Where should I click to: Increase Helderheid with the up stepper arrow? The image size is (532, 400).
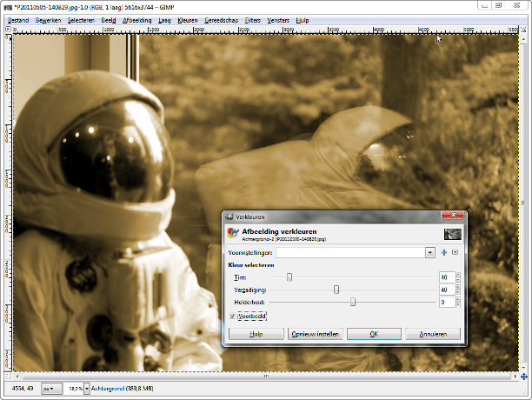click(x=458, y=299)
